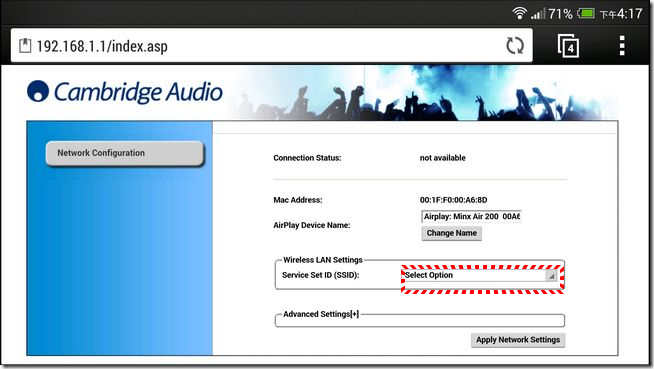Viewport: 654px width, 369px height.
Task: Click the Connection Status label
Action: [x=307, y=158]
